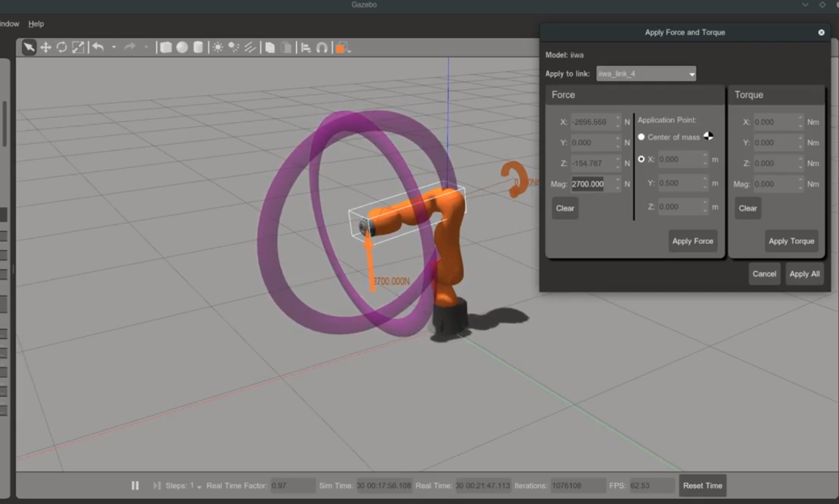This screenshot has width=839, height=504.
Task: Select the arrow selection mode tool
Action: (29, 48)
